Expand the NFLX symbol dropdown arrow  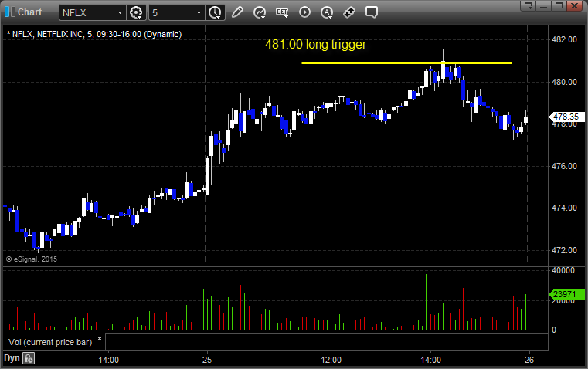[x=120, y=12]
